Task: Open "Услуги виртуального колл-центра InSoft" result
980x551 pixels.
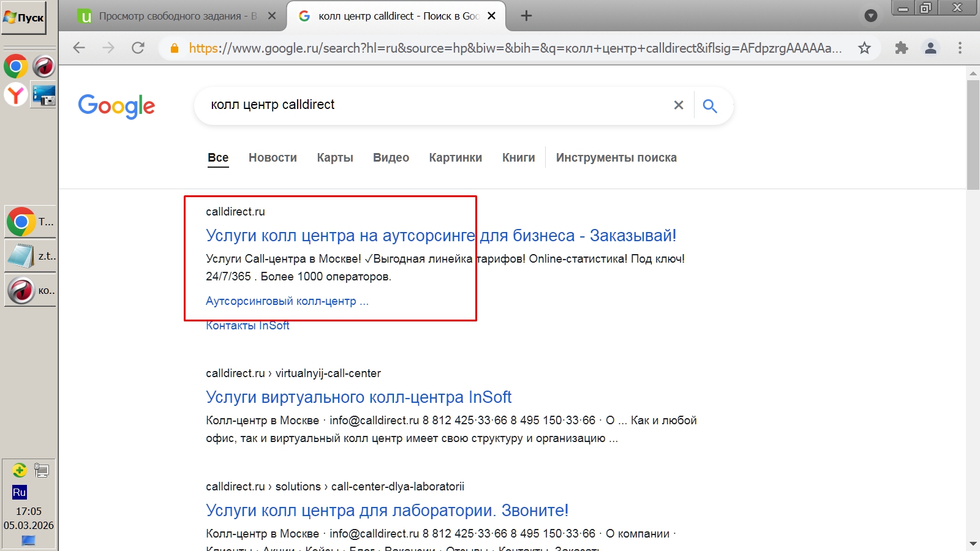Action: [x=358, y=397]
